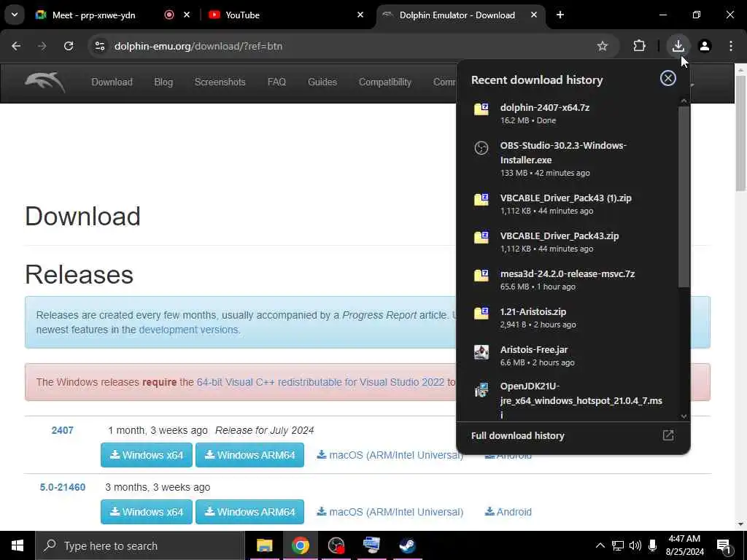Open a new browser tab
The image size is (747, 560).
click(x=560, y=15)
